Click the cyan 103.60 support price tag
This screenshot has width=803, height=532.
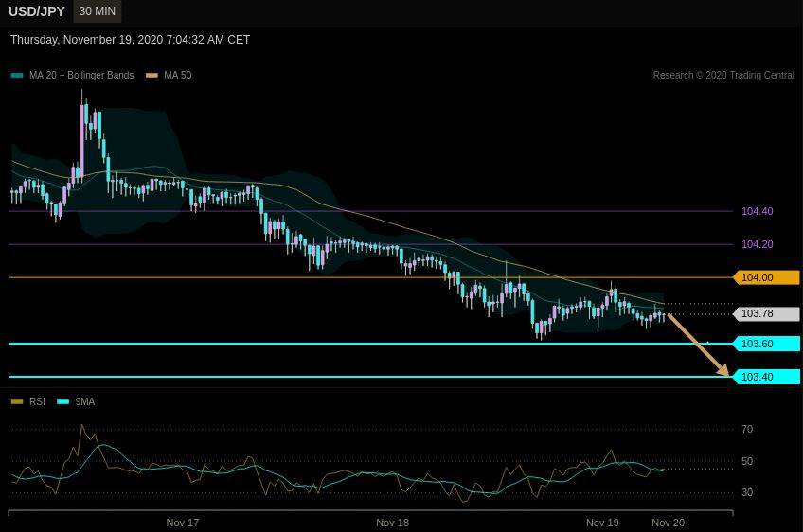tap(767, 344)
